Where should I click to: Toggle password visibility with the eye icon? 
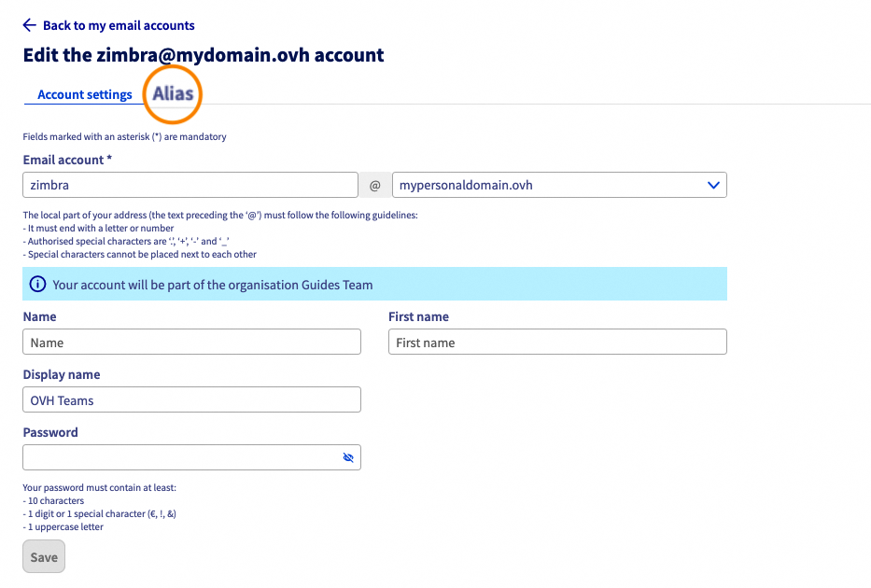pyautogui.click(x=348, y=458)
